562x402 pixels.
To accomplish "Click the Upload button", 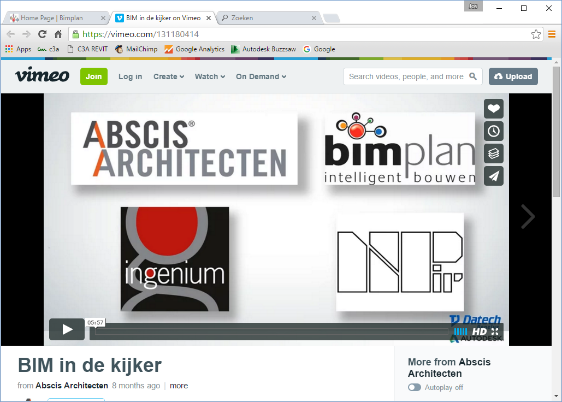I will point(513,76).
